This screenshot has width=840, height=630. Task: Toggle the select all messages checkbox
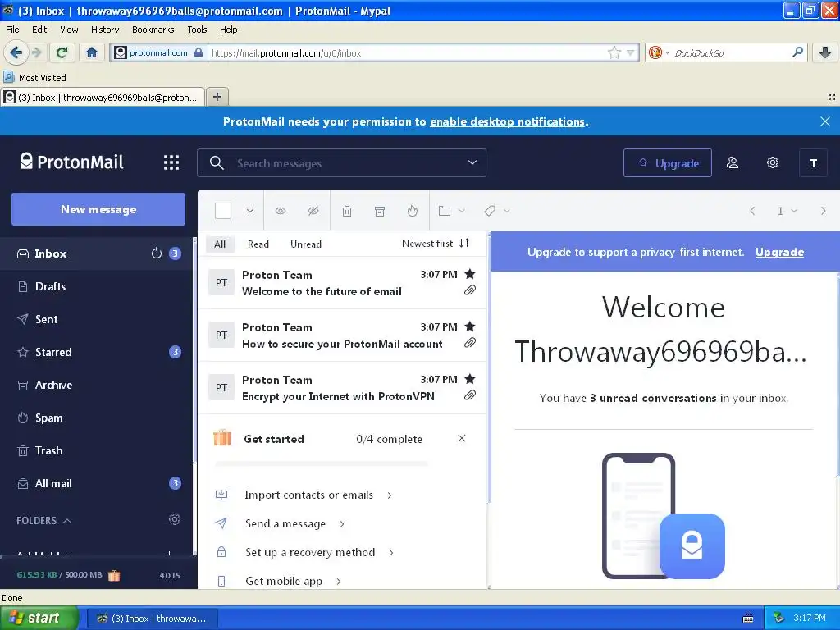pyautogui.click(x=223, y=211)
